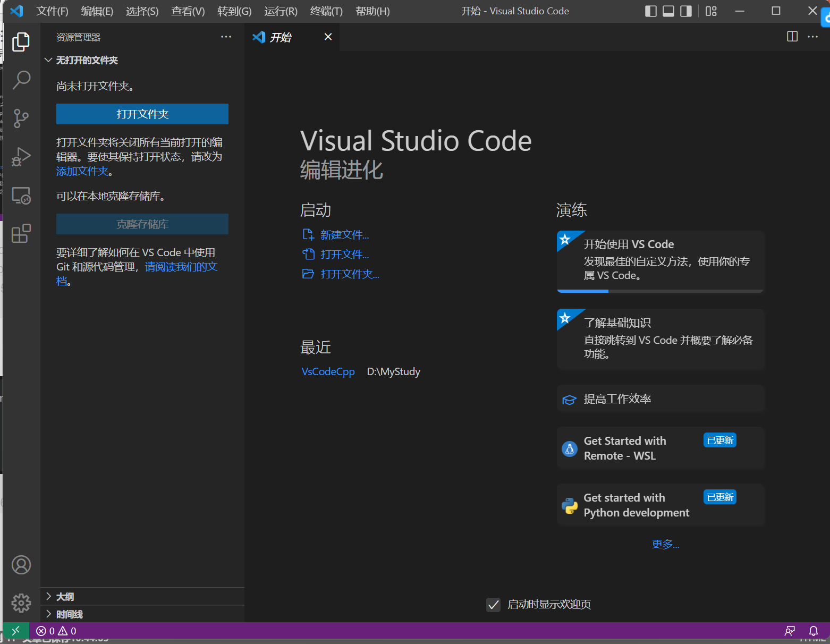Toggle the bottom panel visibility
The image size is (830, 644).
(x=668, y=11)
